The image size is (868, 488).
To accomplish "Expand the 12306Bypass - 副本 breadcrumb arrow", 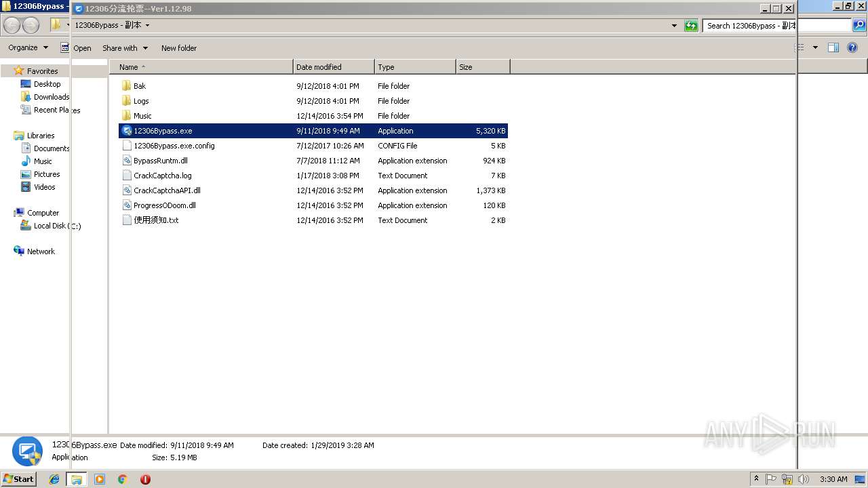I will point(147,25).
